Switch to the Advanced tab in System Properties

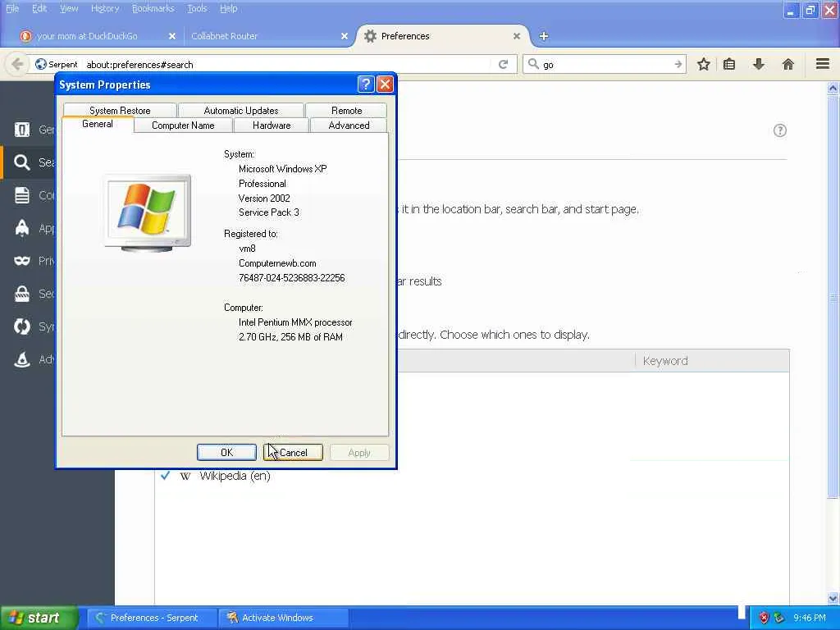[349, 126]
